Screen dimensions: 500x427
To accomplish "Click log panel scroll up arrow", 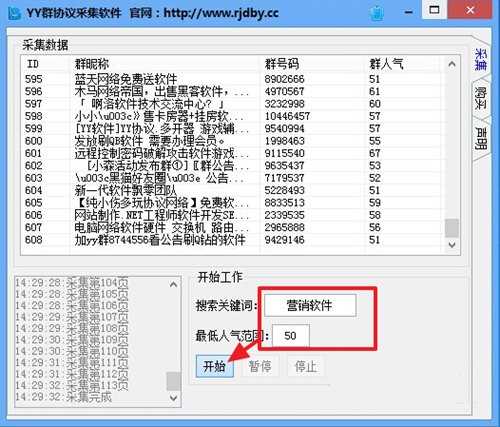I will (x=174, y=284).
